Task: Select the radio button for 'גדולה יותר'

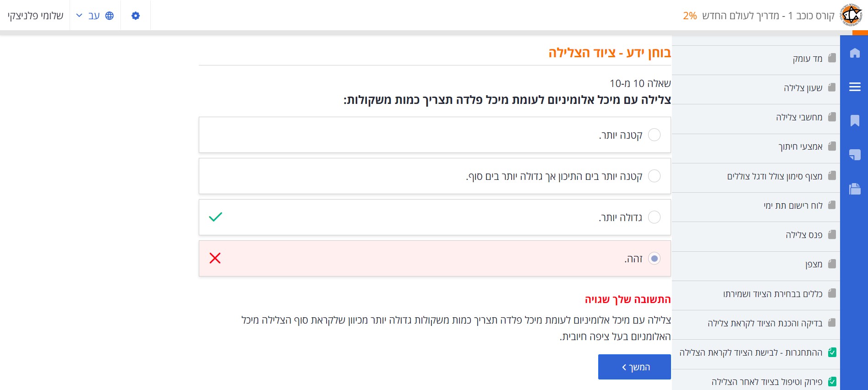Action: [x=654, y=217]
